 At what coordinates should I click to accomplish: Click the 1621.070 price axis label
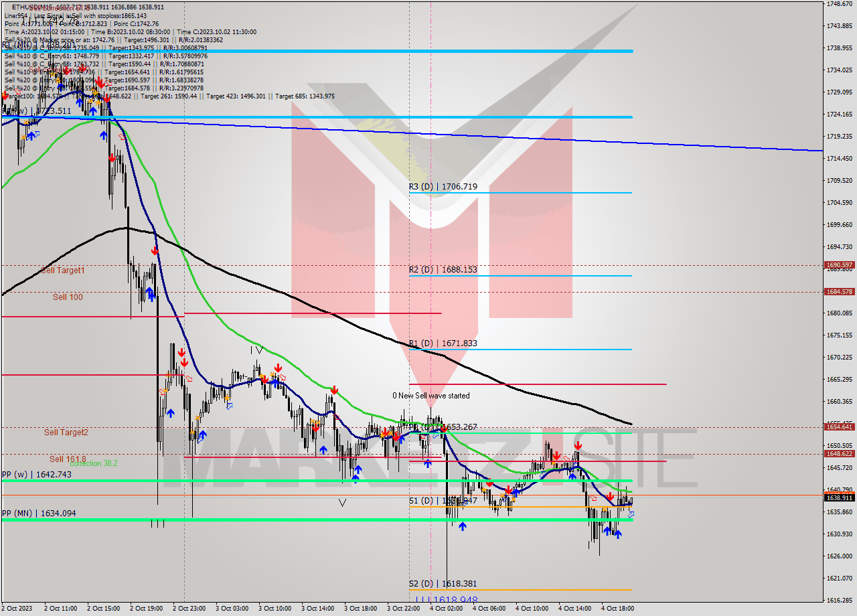(x=839, y=579)
